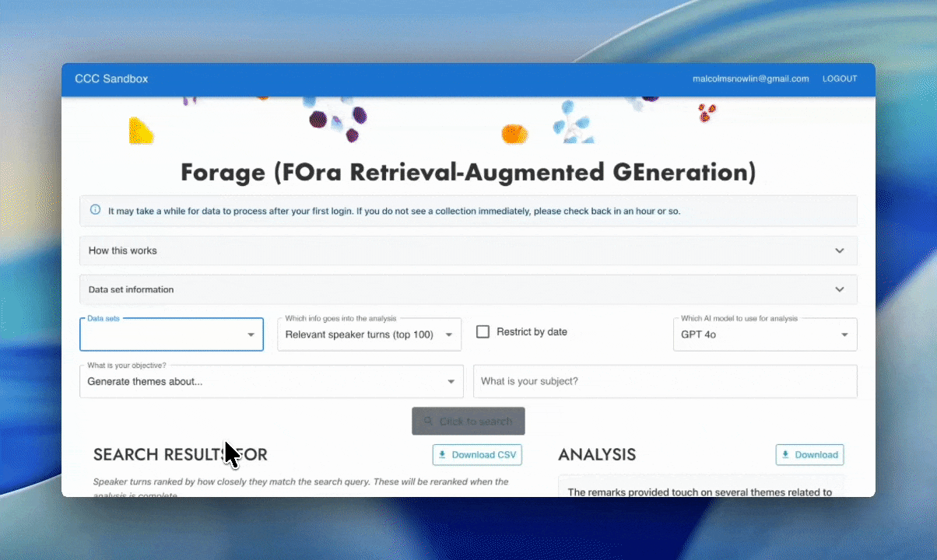Click the orange blob illustration in the header
Viewport: 937px width, 560px height.
[x=514, y=134]
